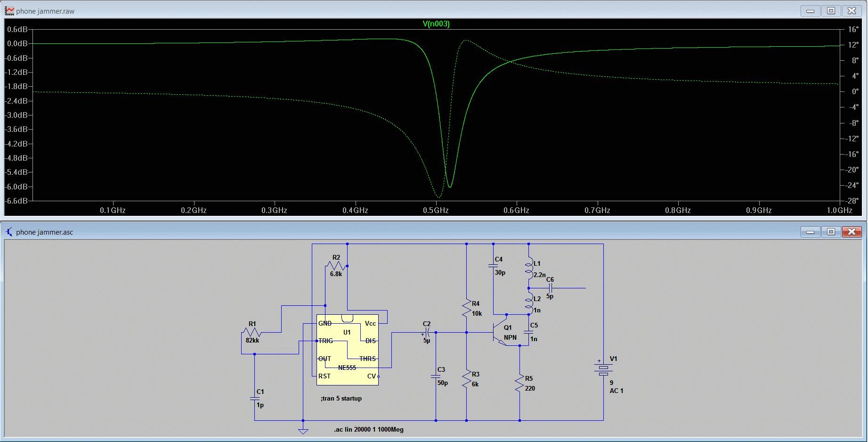Select the inductor L1 symbol
Screen dimensions: 868x442
pos(529,268)
